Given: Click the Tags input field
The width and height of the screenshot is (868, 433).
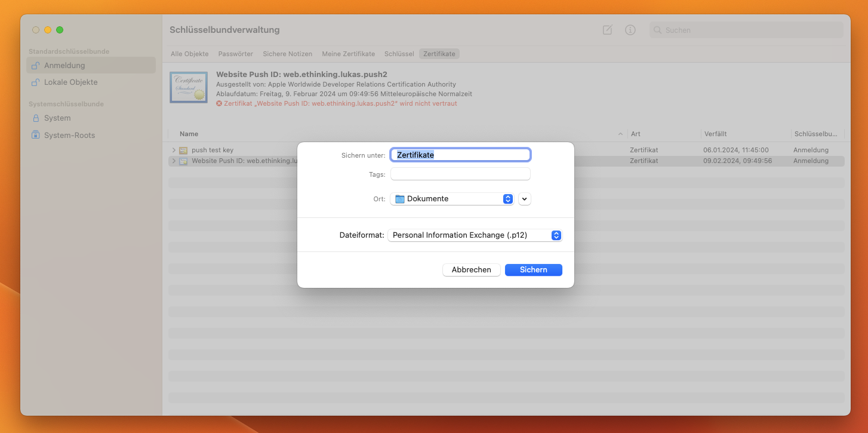Looking at the screenshot, I should (x=460, y=174).
